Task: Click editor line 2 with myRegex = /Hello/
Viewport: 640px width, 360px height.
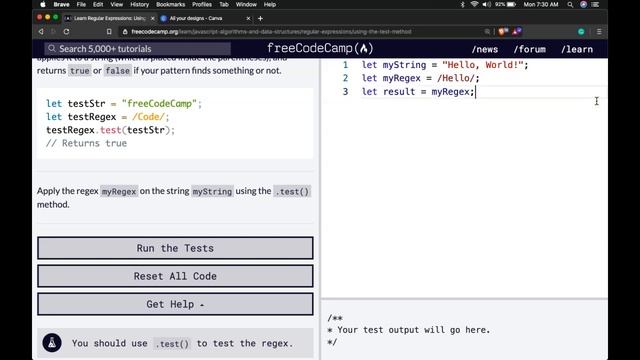Action: point(420,78)
